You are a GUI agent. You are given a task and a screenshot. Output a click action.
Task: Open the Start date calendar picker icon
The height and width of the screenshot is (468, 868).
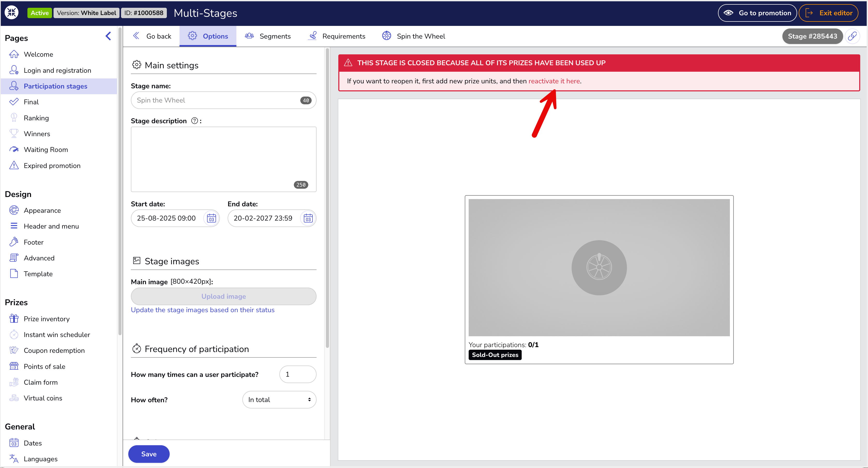tap(211, 218)
